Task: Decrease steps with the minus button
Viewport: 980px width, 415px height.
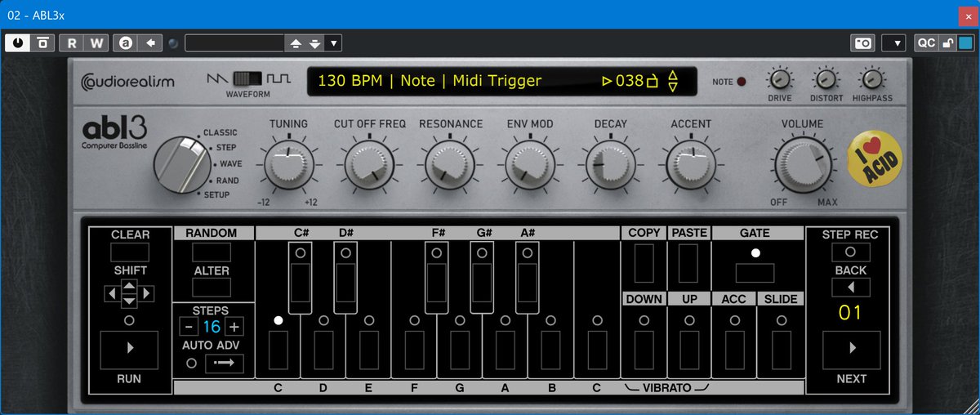Action: [x=189, y=327]
